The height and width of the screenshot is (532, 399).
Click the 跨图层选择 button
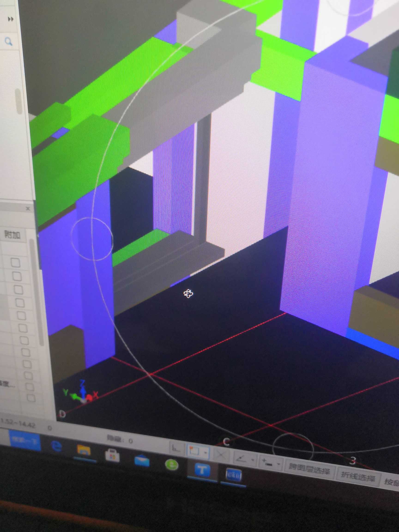pos(310,469)
